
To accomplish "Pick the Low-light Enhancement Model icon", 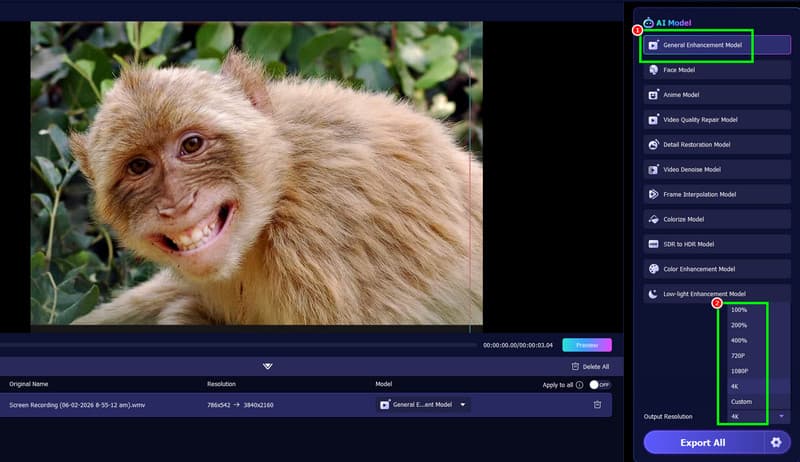I will click(x=653, y=294).
